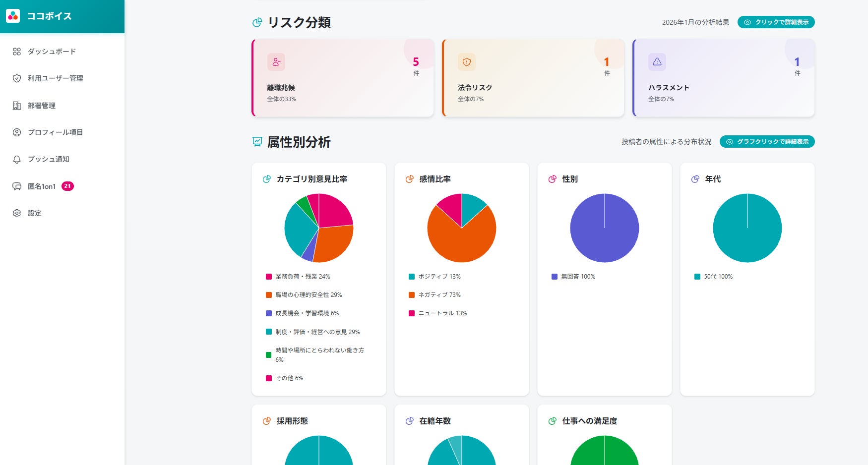The height and width of the screenshot is (465, 868).
Task: Click the pie icon beside 在籍年数
Action: [410, 421]
